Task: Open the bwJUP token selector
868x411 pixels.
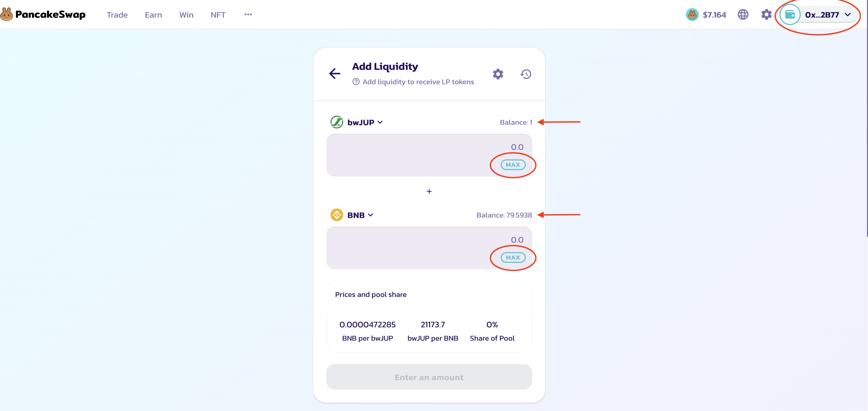Action: (x=357, y=122)
